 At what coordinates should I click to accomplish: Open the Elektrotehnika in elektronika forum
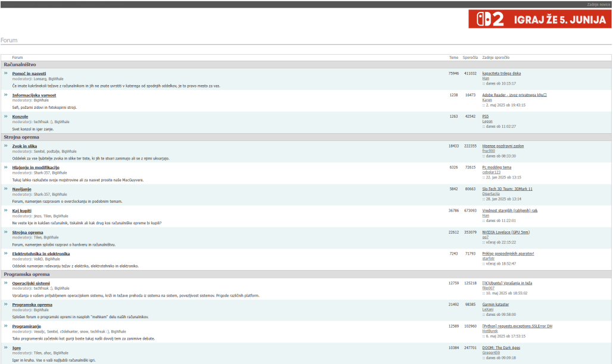click(40, 254)
